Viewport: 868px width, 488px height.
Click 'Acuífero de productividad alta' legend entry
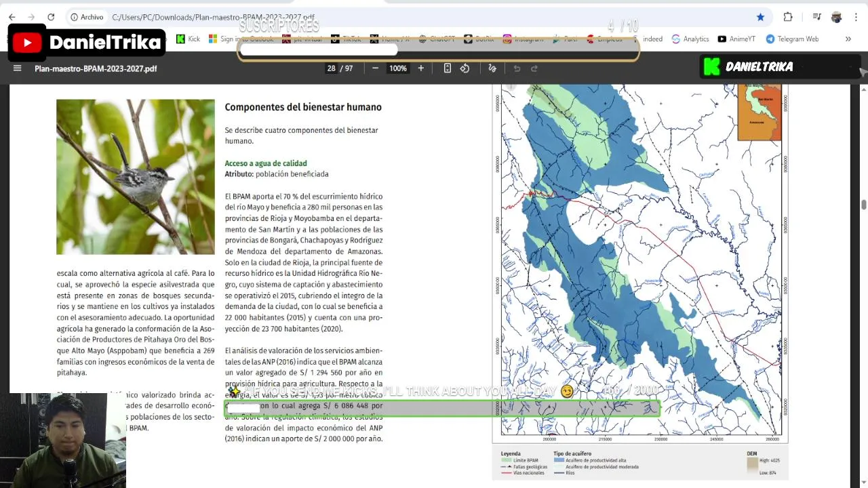click(x=596, y=461)
